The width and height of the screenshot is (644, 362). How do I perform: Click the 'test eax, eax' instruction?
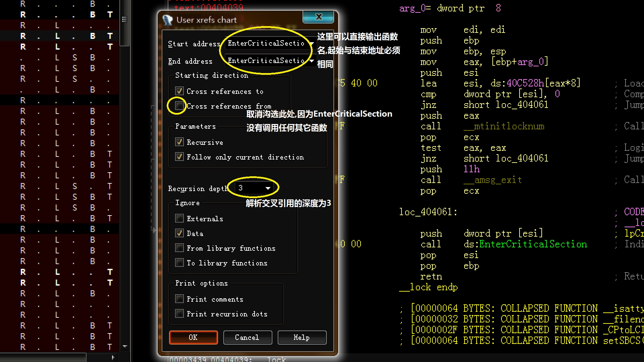(x=463, y=148)
